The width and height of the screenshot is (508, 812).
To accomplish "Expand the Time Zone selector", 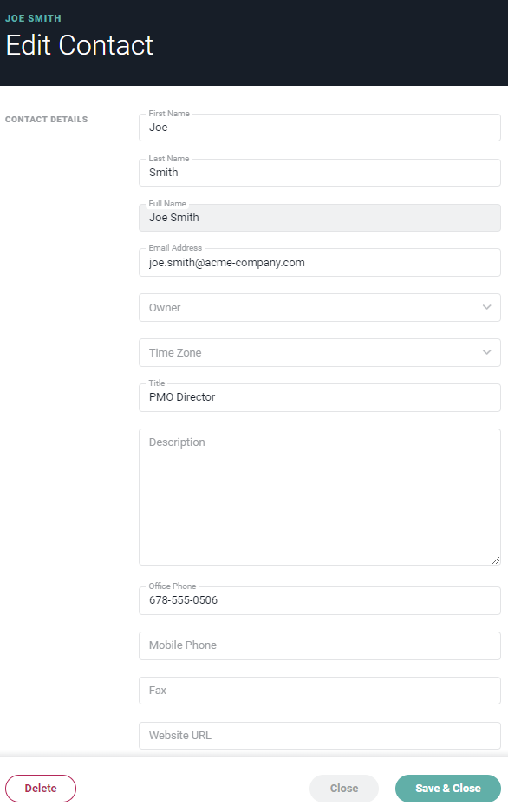I will point(320,353).
